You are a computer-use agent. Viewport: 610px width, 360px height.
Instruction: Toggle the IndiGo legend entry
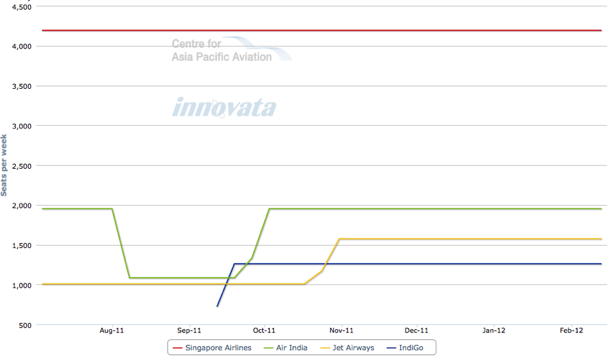click(405, 348)
